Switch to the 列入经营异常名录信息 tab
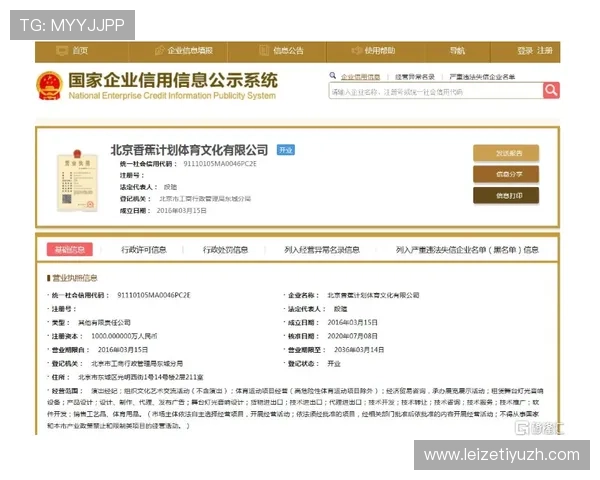Viewport: 600px width, 480px height. tap(322, 250)
